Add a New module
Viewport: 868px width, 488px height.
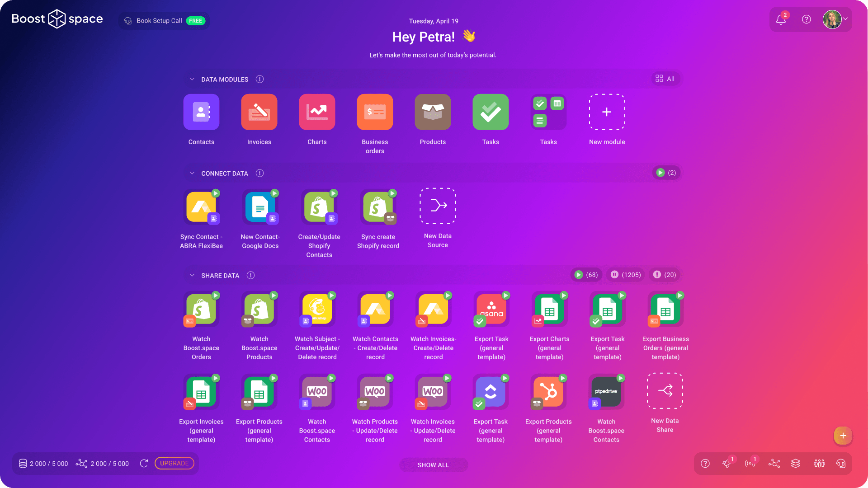(607, 112)
